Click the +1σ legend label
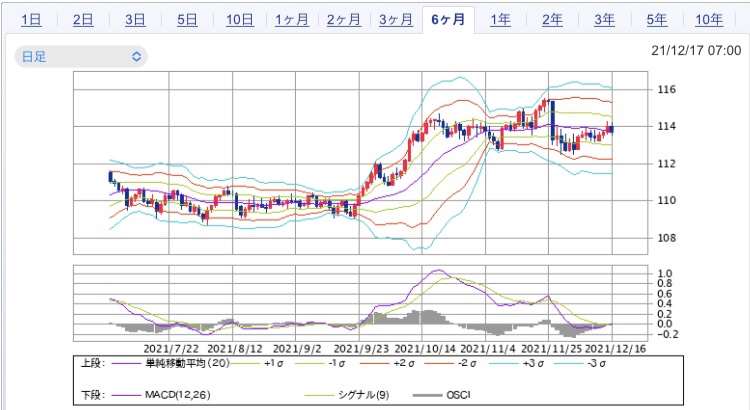The image size is (750, 410). (274, 364)
